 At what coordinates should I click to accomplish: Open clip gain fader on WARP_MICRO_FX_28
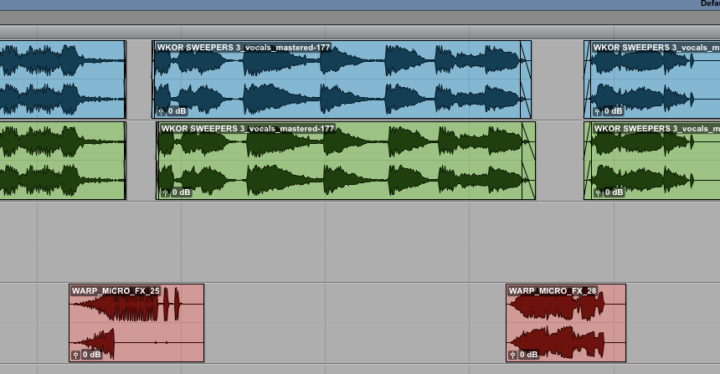pos(513,355)
